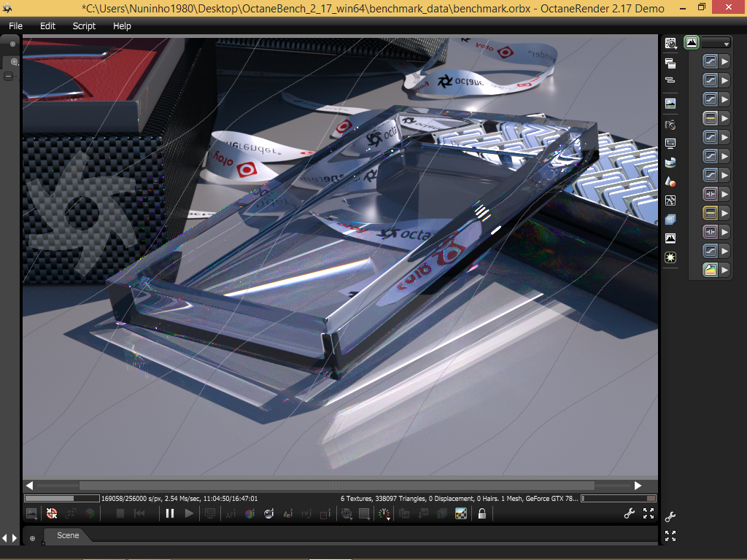Expand arrow beside the yellow-bordered node
This screenshot has height=560, width=747.
coord(724,213)
